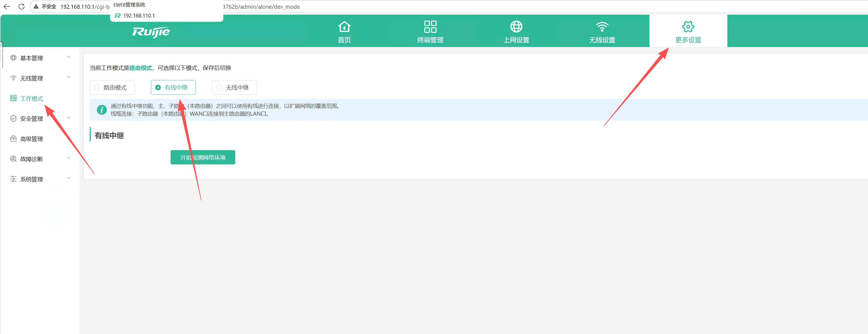
Task: Expand the 无线管理 chevron
Action: point(68,77)
